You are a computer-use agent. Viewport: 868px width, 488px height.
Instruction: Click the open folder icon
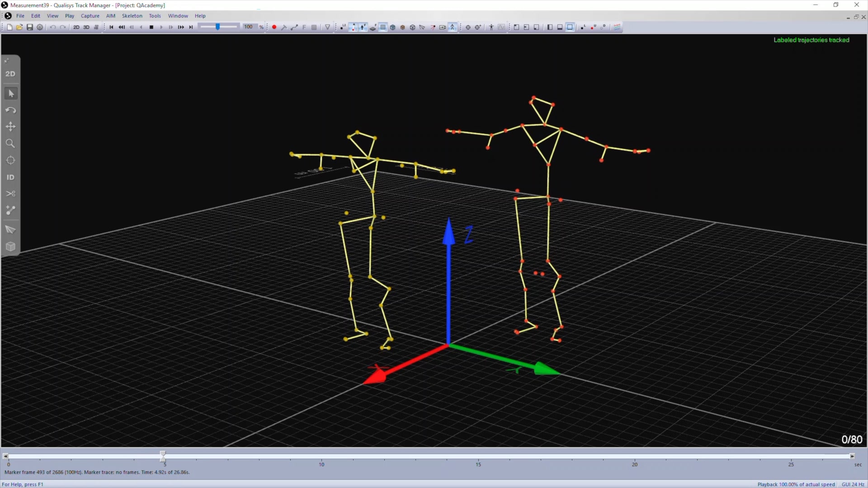19,27
